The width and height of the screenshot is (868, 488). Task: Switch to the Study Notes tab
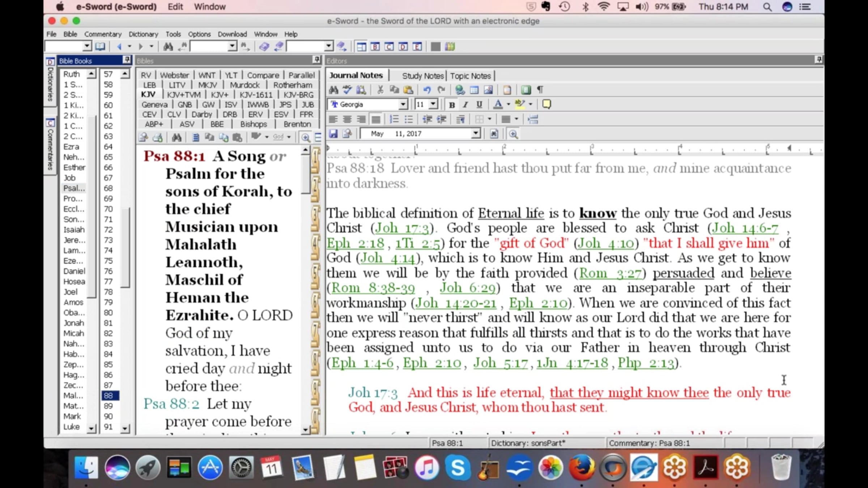click(x=422, y=76)
